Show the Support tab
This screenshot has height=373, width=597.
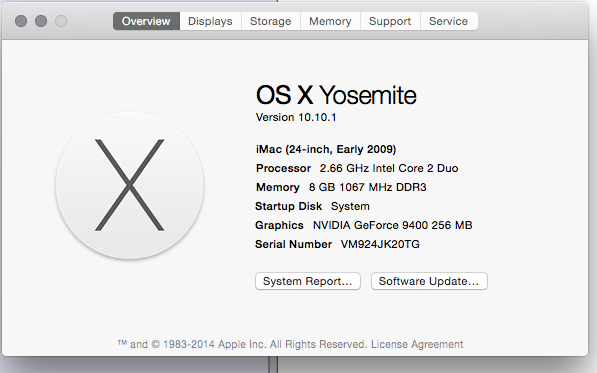pos(390,21)
